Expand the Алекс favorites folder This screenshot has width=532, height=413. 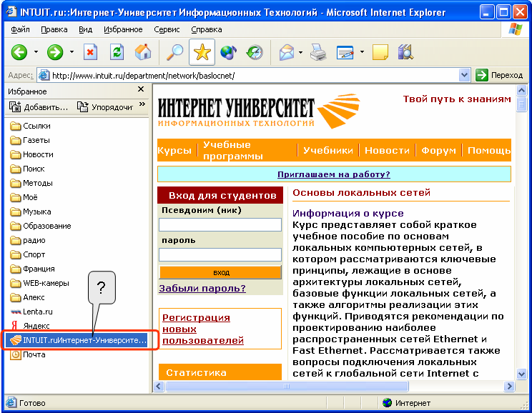tap(27, 297)
